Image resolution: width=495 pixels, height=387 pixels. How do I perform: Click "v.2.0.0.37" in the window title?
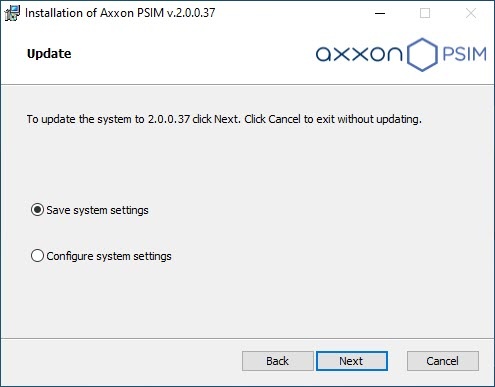pos(191,13)
